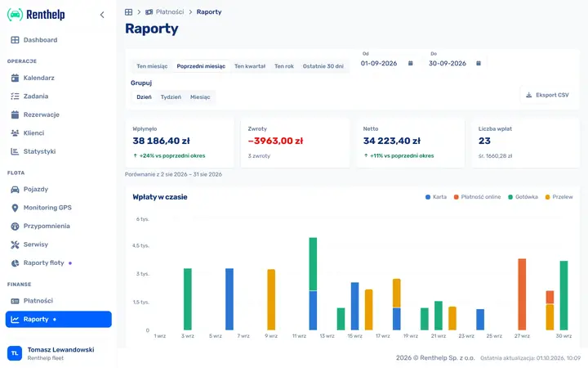Click the Dashboard grid icon in sidebar
This screenshot has height=368, width=588.
15,40
